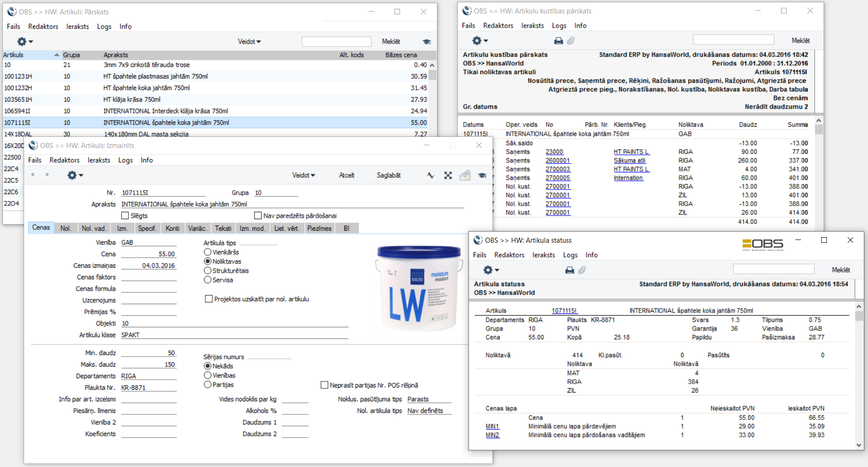Select the Servisa item type radio button
The width and height of the screenshot is (868, 467).
[x=208, y=280]
